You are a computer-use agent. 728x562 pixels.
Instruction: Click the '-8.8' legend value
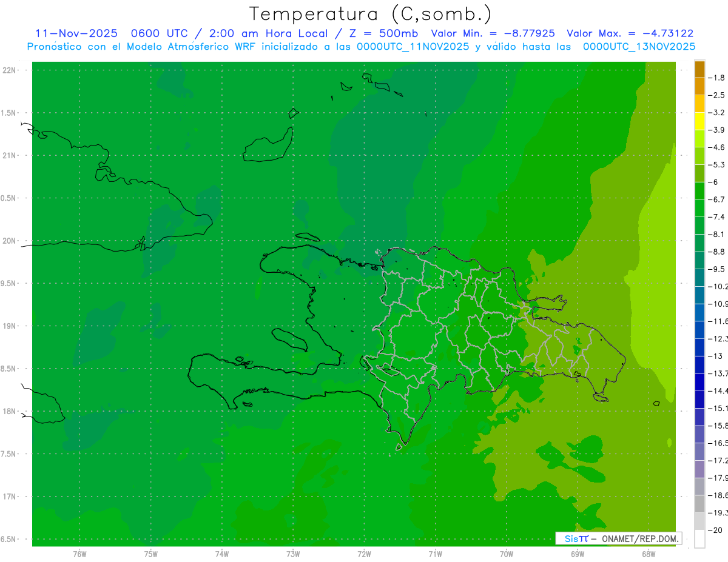tap(716, 252)
